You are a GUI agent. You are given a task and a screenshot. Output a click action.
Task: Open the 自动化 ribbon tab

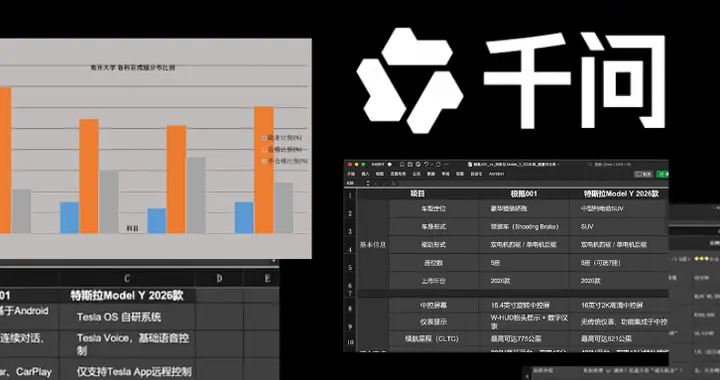coord(477,174)
